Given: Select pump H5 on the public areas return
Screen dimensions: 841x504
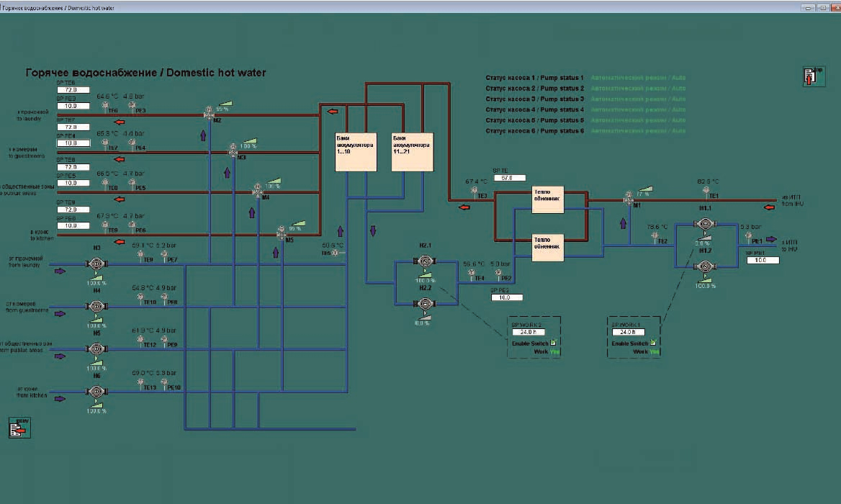Looking at the screenshot, I should 96,349.
